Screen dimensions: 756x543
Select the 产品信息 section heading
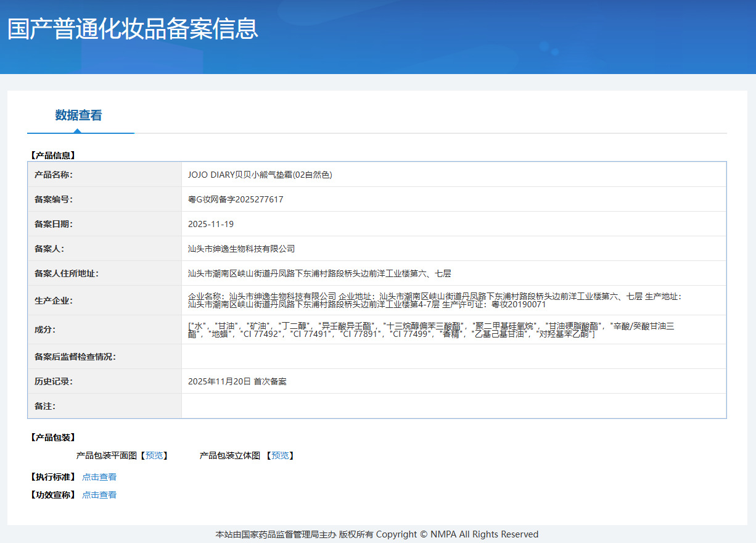coord(52,155)
